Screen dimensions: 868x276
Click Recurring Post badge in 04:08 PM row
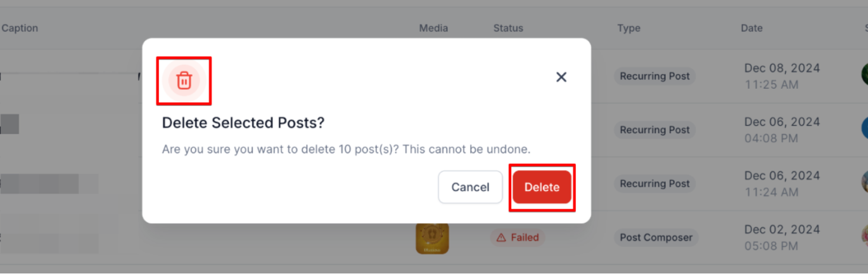tap(654, 130)
